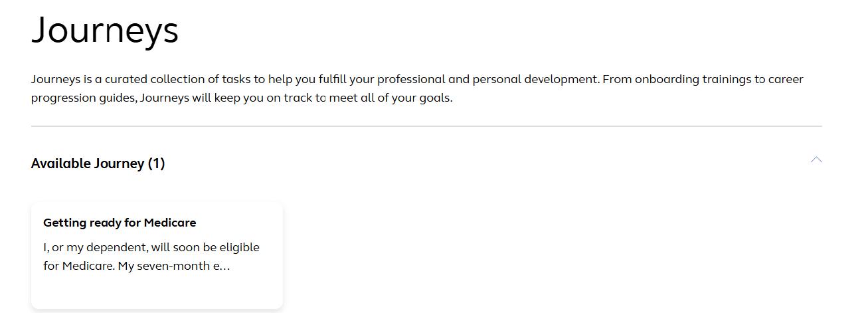Click the 'Available Journey (1)' section header

pos(98,163)
